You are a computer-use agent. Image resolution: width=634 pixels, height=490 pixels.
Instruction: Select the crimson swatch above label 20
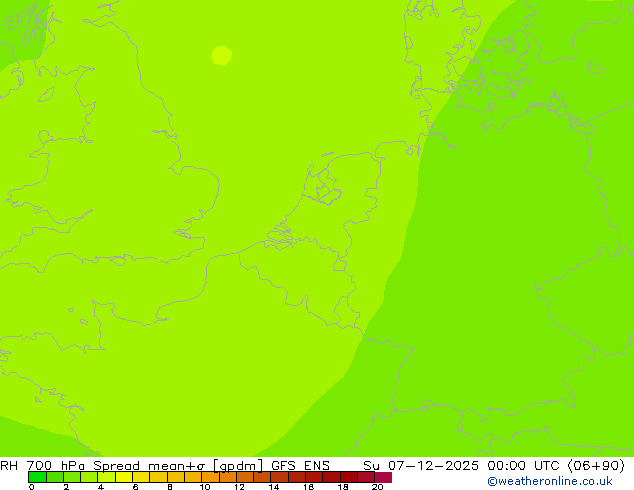click(383, 477)
